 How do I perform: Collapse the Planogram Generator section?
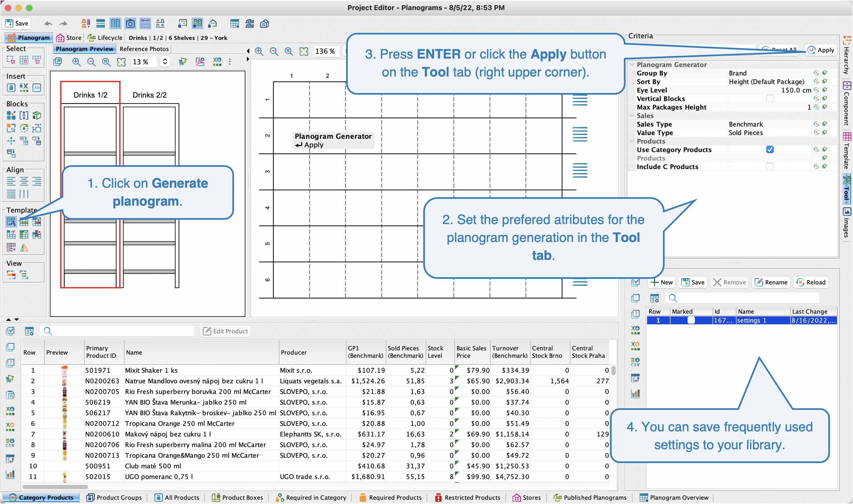coord(632,65)
